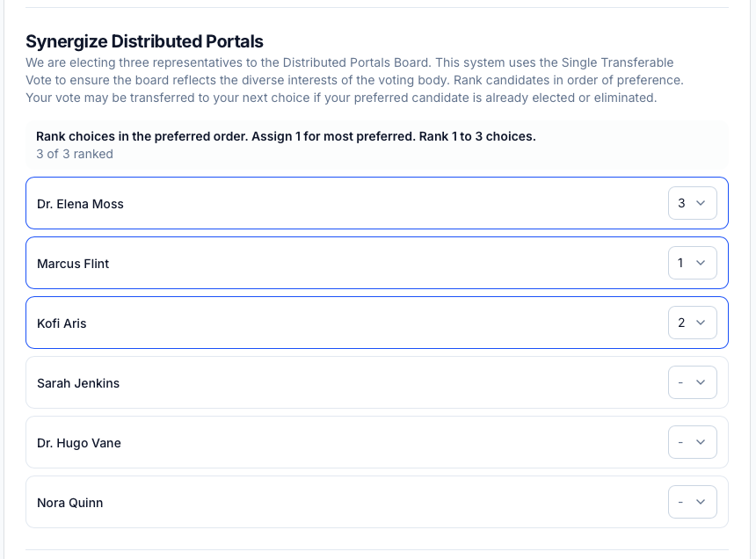Click the '3 of 3 ranked' status text
The image size is (756, 559).
coord(74,154)
